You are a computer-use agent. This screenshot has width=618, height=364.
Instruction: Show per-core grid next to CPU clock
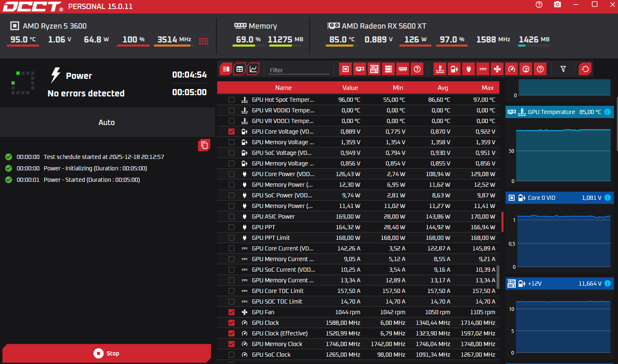coord(204,41)
